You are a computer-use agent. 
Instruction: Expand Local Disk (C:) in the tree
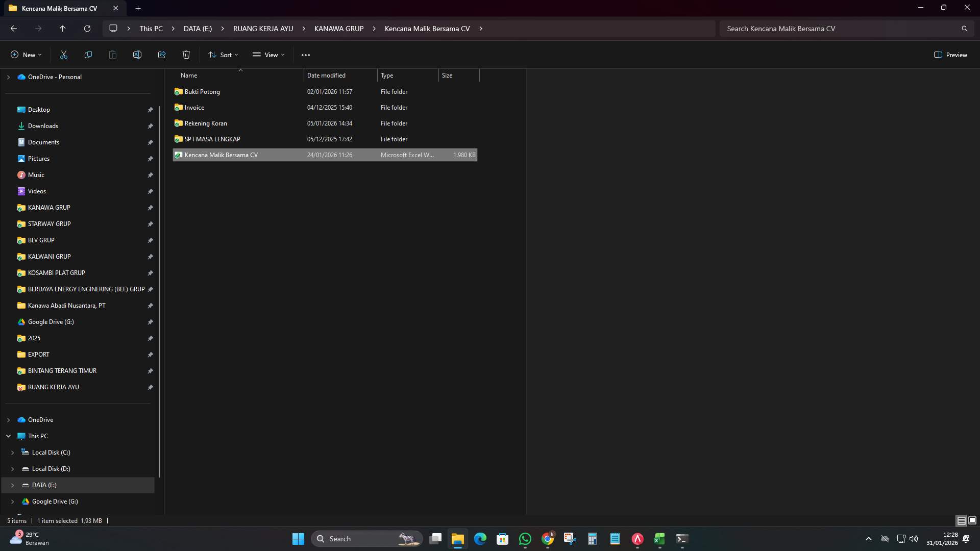[x=13, y=453]
